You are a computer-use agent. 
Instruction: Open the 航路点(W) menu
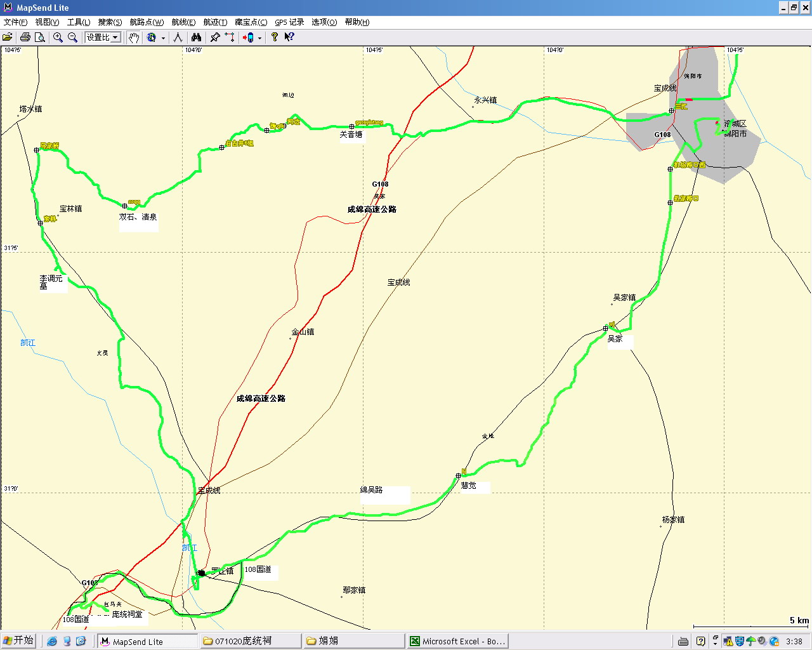pos(147,22)
